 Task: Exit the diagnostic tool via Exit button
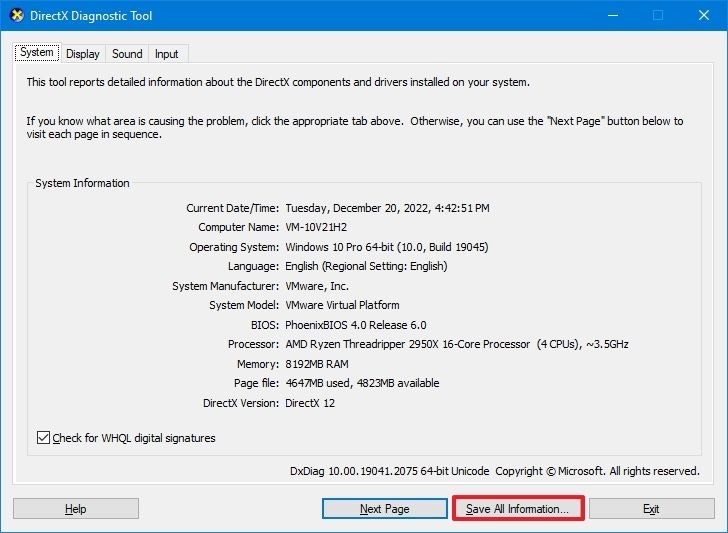651,509
